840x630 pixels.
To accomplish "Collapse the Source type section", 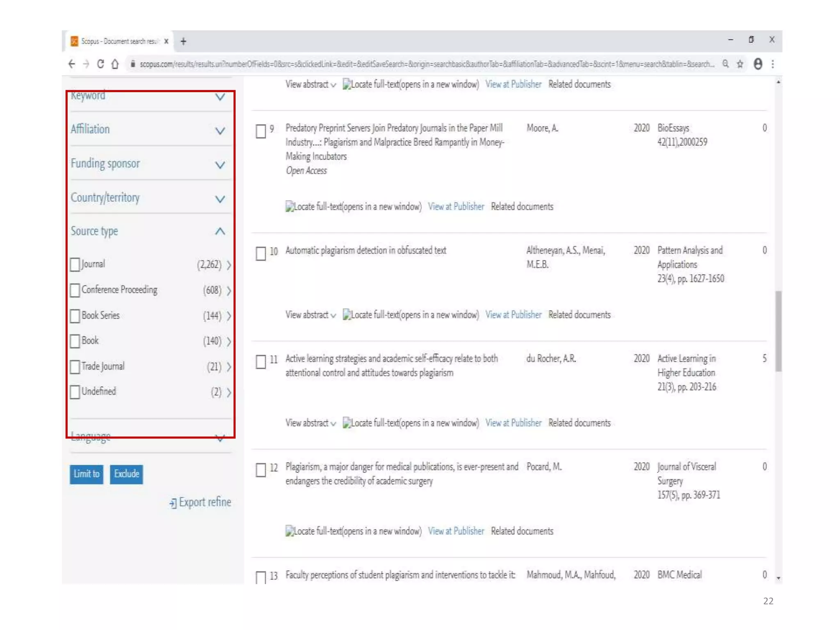I will [x=220, y=231].
